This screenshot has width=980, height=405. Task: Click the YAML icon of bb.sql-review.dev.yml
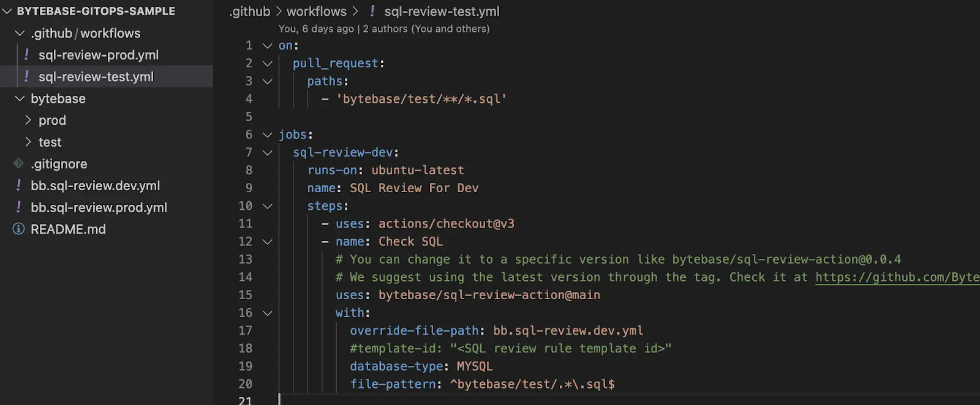pos(18,185)
